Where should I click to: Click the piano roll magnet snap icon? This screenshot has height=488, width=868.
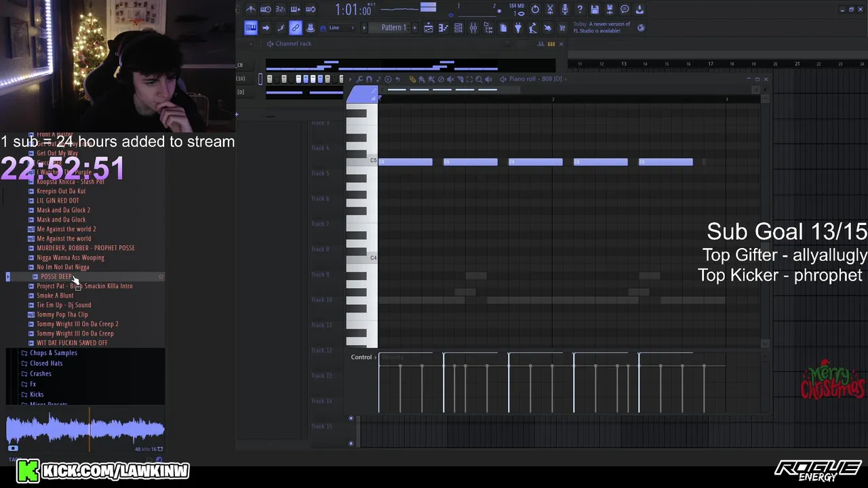(x=369, y=79)
